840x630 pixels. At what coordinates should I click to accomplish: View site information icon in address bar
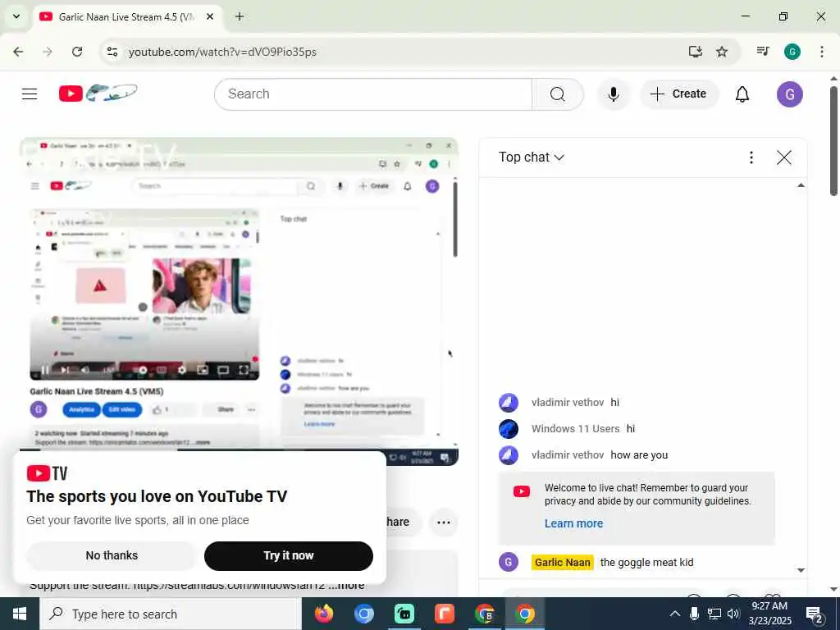[x=112, y=52]
